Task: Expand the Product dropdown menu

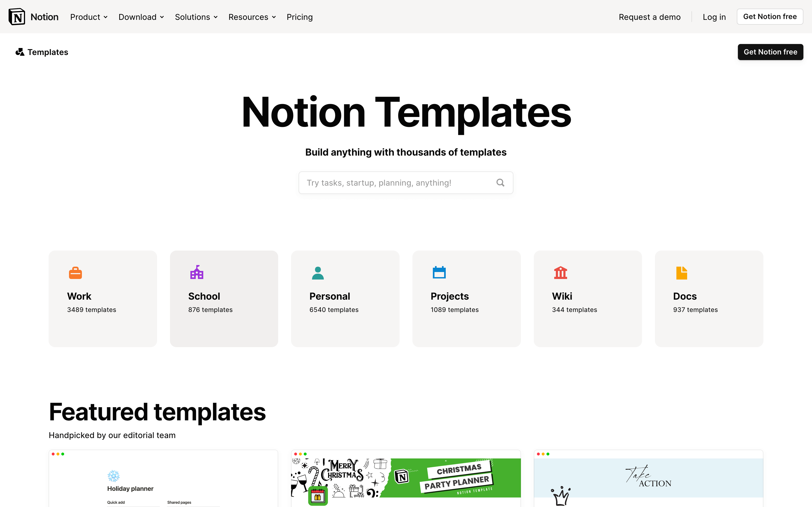Action: point(89,16)
